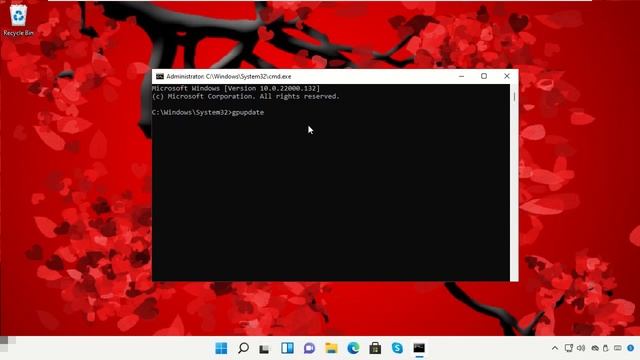Image resolution: width=640 pixels, height=360 pixels.
Task: Click the 'C:\Windows\System32>' prompt text
Action: [x=192, y=112]
